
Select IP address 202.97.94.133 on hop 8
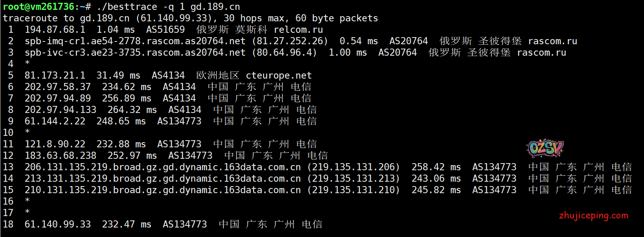[x=60, y=110]
